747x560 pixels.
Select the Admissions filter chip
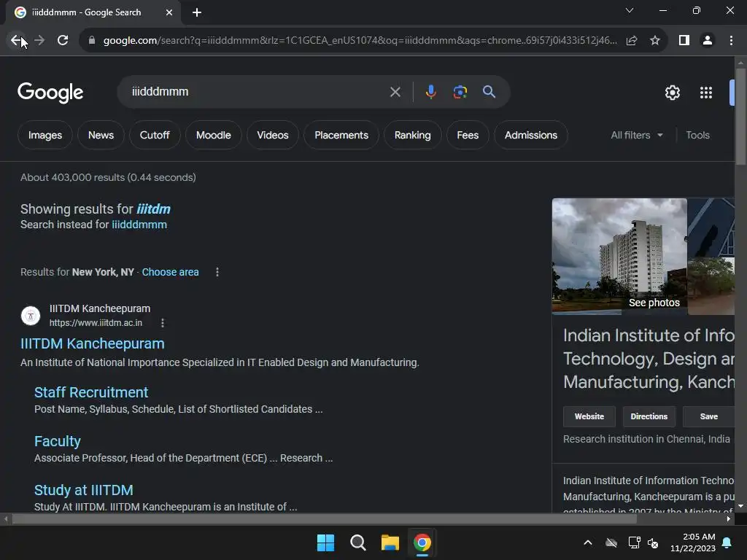[531, 135]
